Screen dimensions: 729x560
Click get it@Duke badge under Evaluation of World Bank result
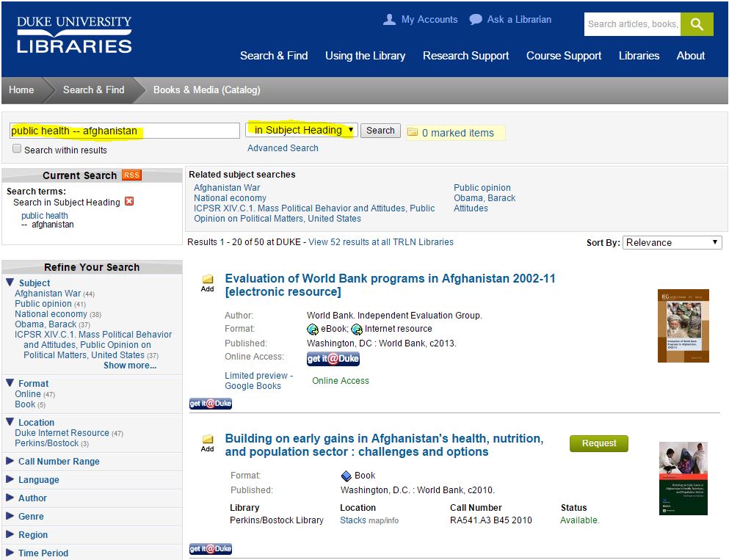coord(211,404)
